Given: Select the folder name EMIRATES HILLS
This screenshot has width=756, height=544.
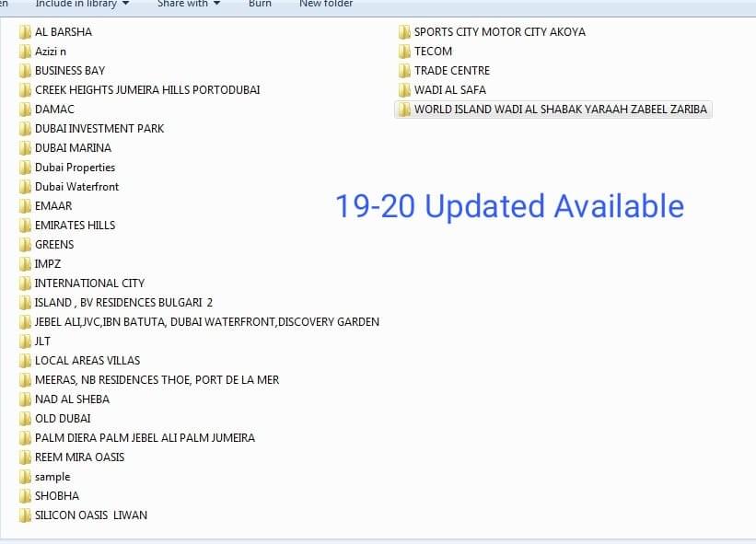Looking at the screenshot, I should [x=76, y=226].
